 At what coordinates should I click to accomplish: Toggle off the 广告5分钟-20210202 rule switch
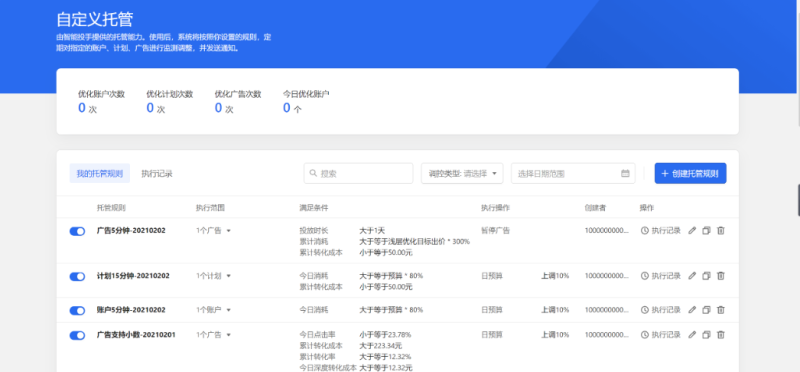pos(77,232)
